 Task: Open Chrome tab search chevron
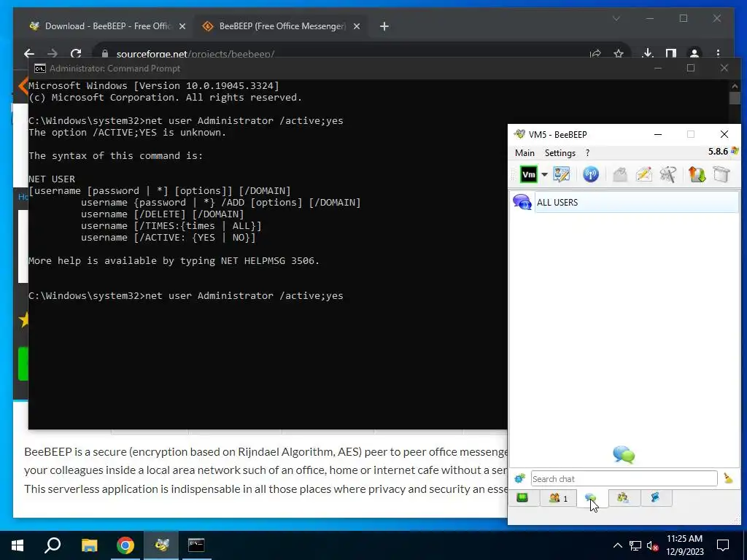616,18
